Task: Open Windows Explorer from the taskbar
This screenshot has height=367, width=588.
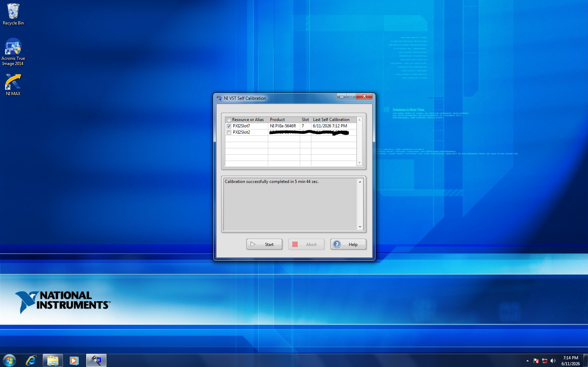Action: click(53, 360)
